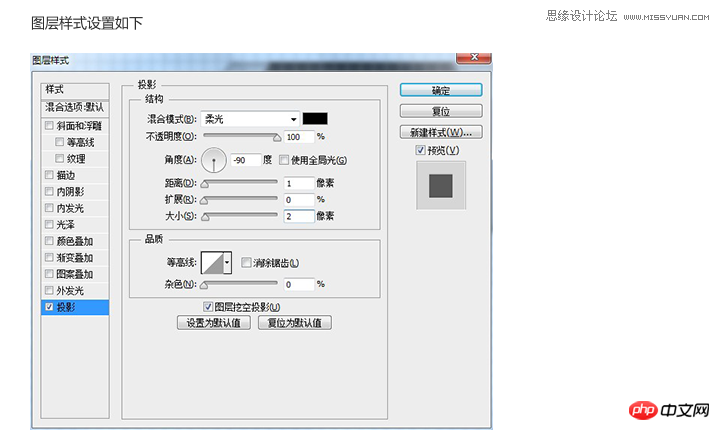Select the 颜色叠加 row label
Screen dimensions: 720x430
[x=74, y=241]
